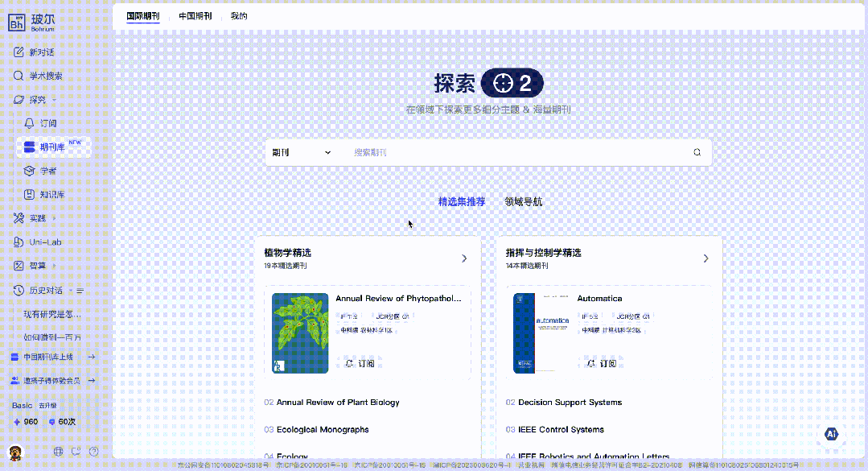
Task: Open 知识库 in the sidebar
Action: (x=51, y=195)
